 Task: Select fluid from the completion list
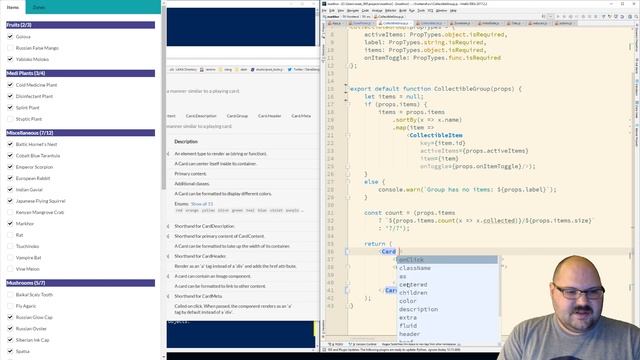click(x=447, y=326)
